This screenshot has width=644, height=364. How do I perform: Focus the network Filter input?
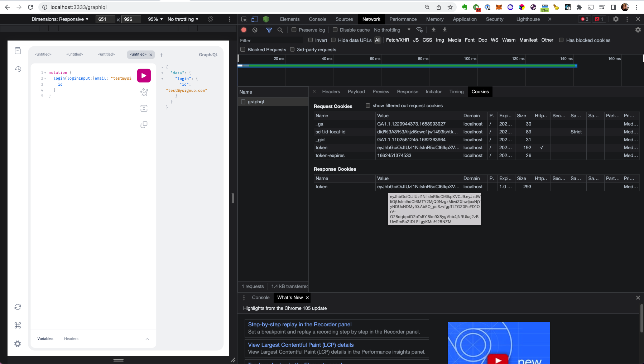click(x=271, y=41)
